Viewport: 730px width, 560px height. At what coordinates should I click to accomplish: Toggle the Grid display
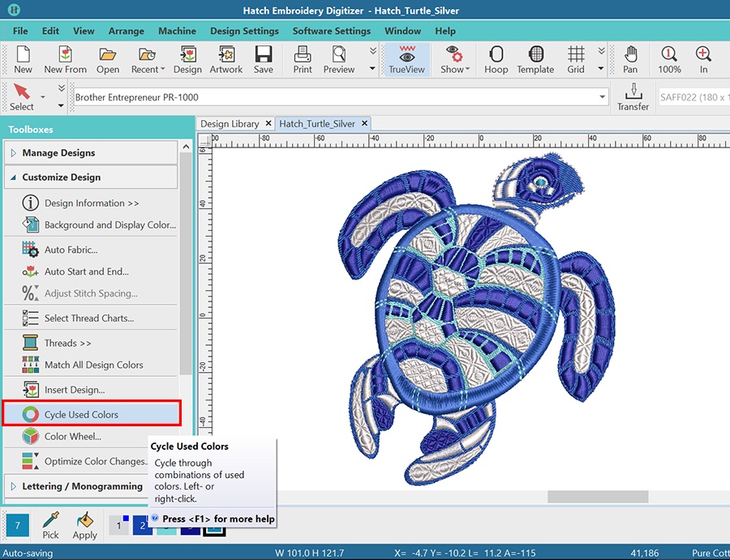pos(576,59)
